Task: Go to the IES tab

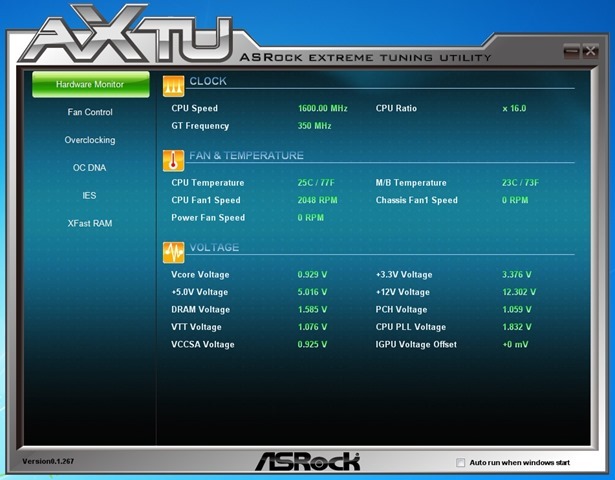Action: 89,196
